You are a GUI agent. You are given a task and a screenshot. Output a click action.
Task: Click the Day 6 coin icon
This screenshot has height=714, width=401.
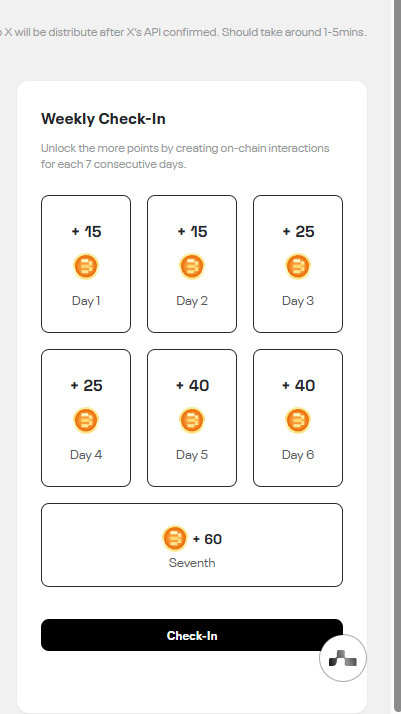[298, 420]
